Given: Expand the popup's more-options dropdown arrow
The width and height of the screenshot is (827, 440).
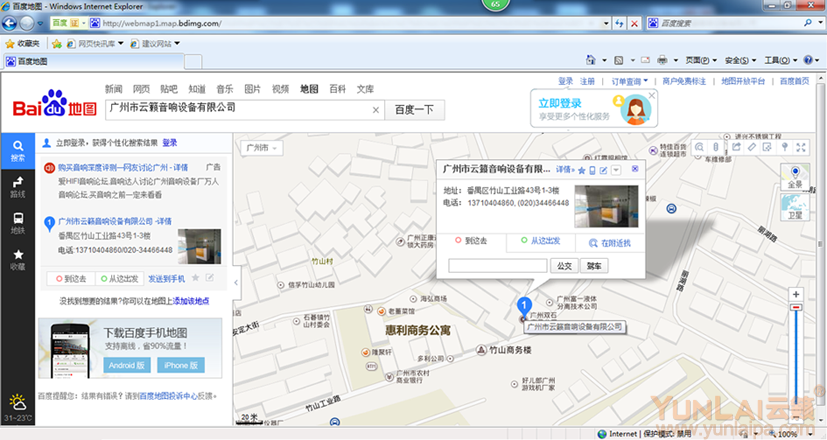Looking at the screenshot, I should pyautogui.click(x=616, y=170).
